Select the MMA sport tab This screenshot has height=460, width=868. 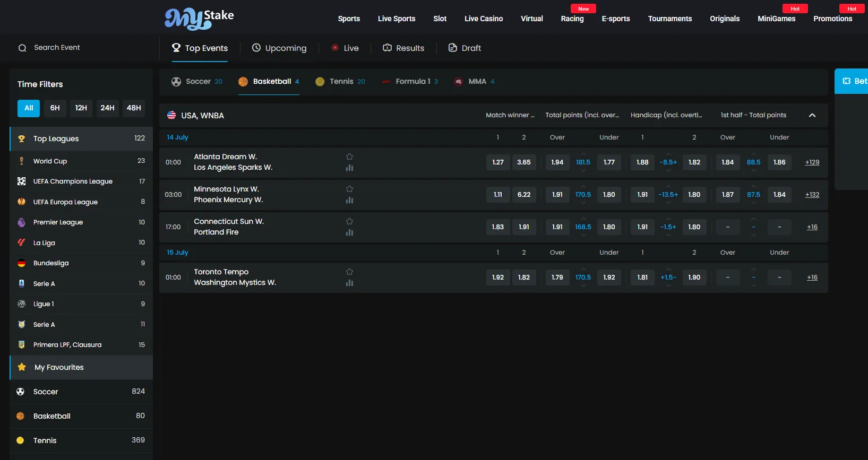click(x=474, y=81)
